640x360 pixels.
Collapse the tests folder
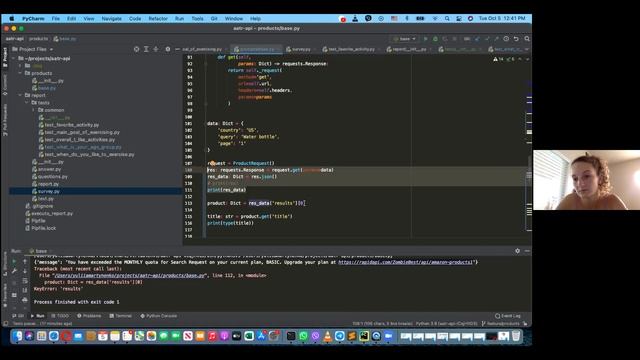[27, 102]
